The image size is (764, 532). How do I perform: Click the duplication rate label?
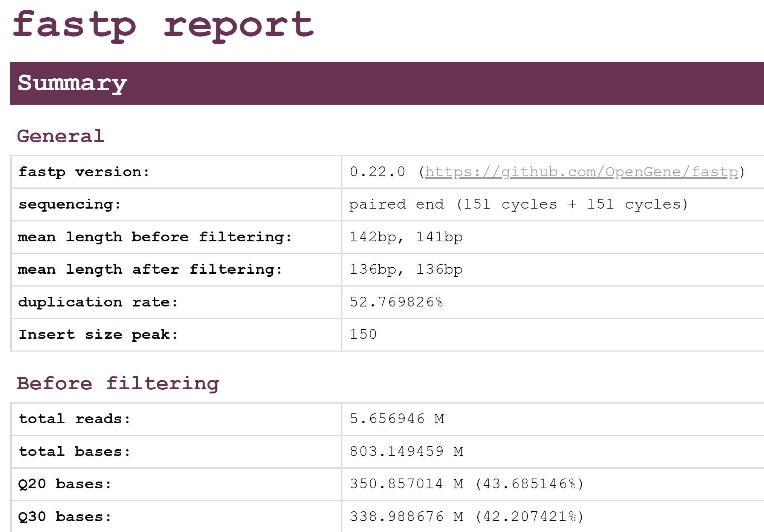click(x=98, y=302)
